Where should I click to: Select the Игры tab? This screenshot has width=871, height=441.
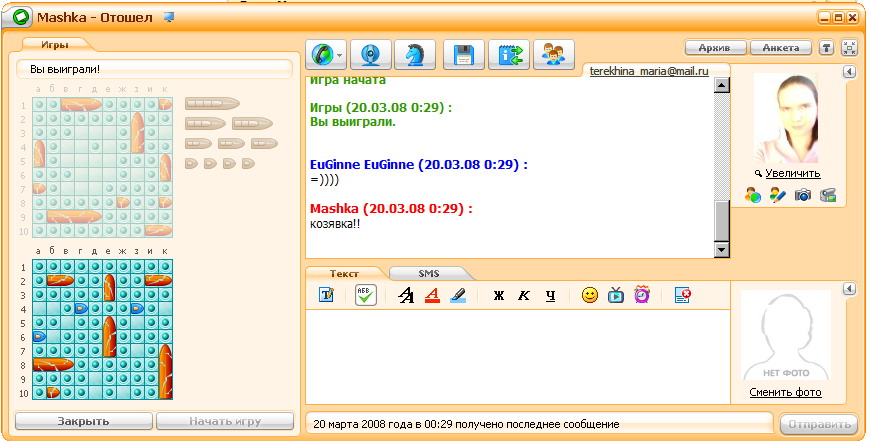coord(54,45)
